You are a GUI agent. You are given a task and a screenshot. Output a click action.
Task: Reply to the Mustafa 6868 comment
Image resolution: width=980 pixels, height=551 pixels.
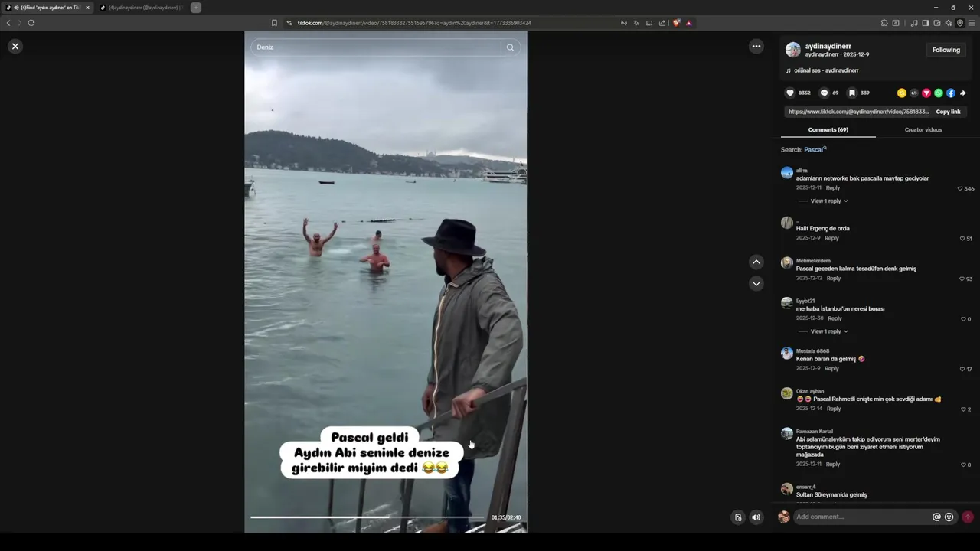(x=831, y=368)
